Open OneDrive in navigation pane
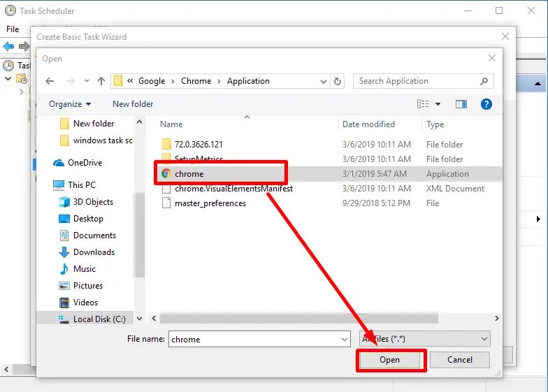548x392 pixels. (78, 163)
